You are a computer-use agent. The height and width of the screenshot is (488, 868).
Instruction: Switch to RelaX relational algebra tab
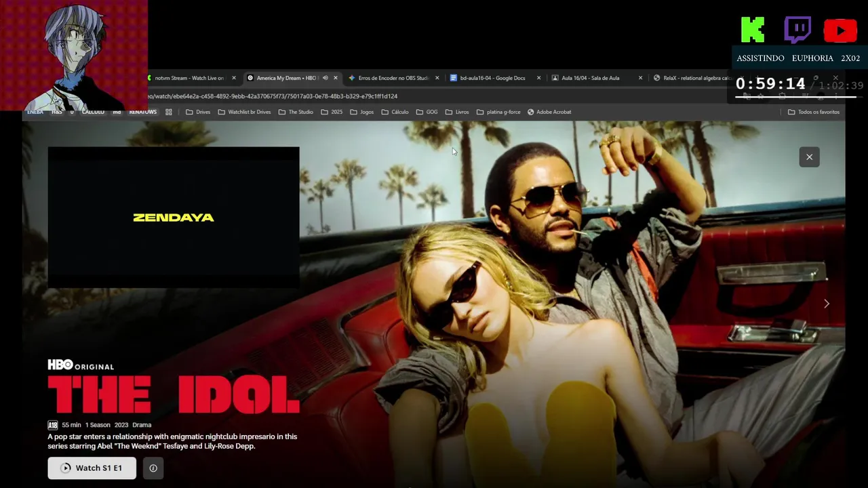692,78
